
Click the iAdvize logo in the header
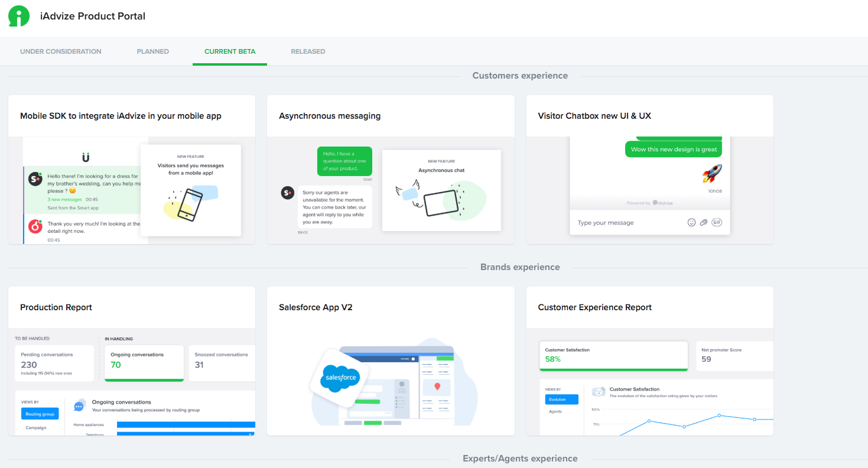coord(18,15)
